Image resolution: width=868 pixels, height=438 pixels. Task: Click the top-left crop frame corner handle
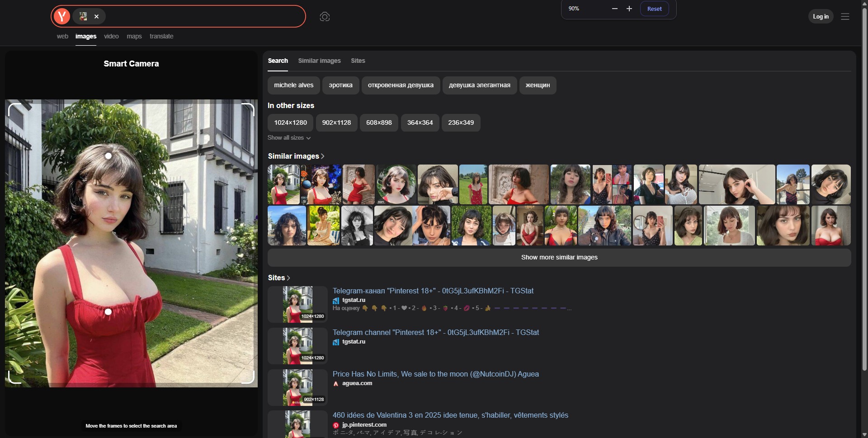click(x=14, y=109)
